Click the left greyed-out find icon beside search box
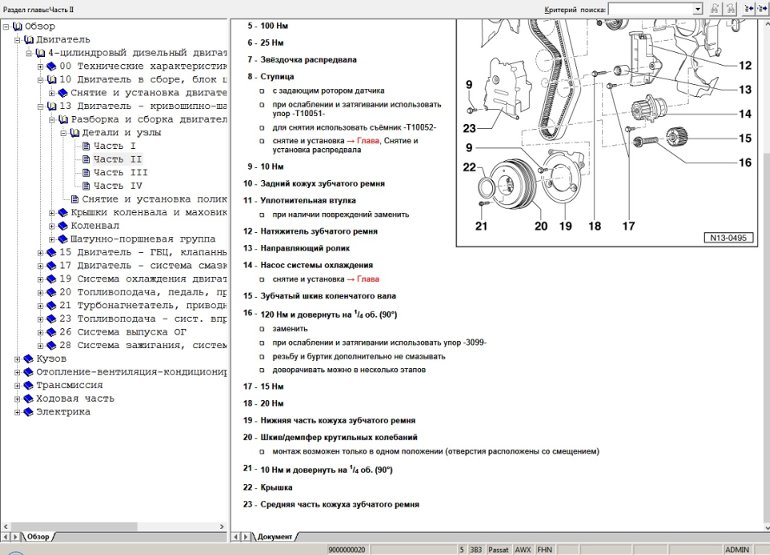 (715, 9)
